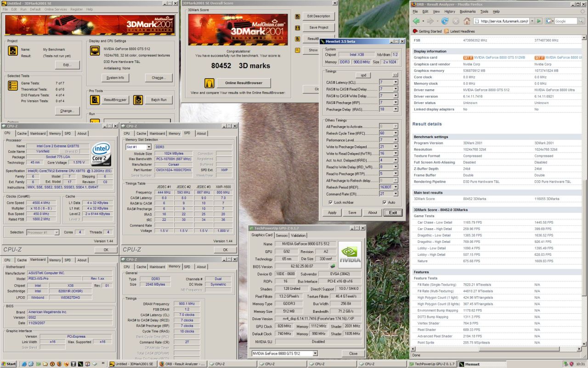This screenshot has height=368, width=588.
Task: Open Refresh Cycle Time (tRFC) dropdown
Action: pyautogui.click(x=396, y=133)
